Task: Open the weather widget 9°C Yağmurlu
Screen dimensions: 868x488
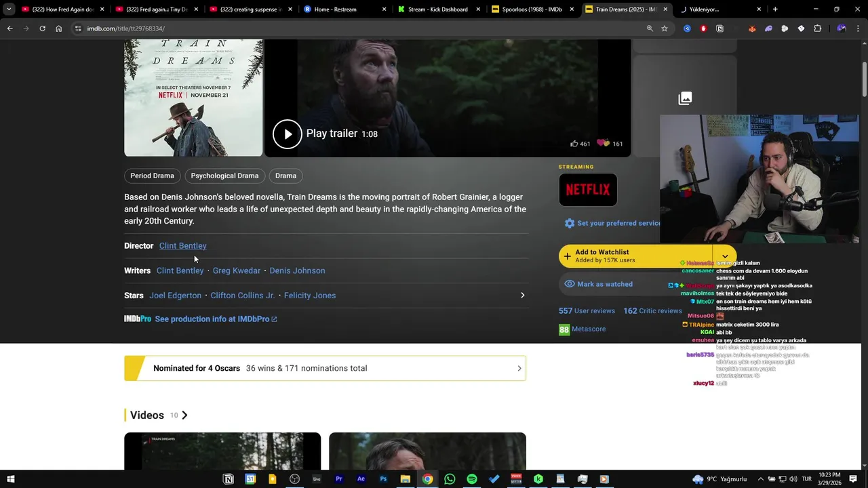Action: (719, 479)
